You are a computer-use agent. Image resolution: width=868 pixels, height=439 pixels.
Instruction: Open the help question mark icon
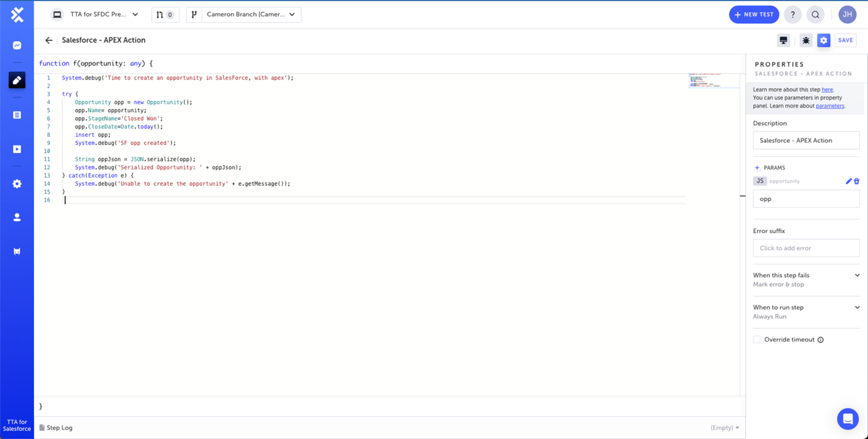tap(792, 14)
